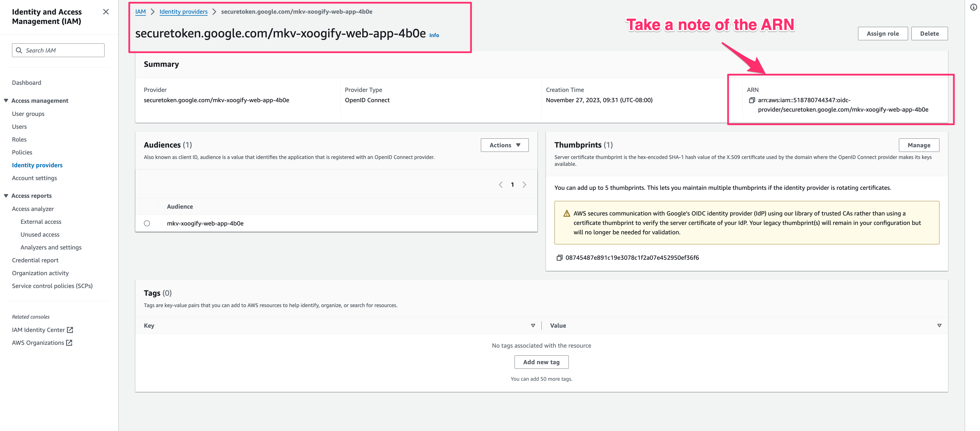This screenshot has height=431, width=980.
Task: Go to previous audiences page arrow
Action: pos(501,185)
